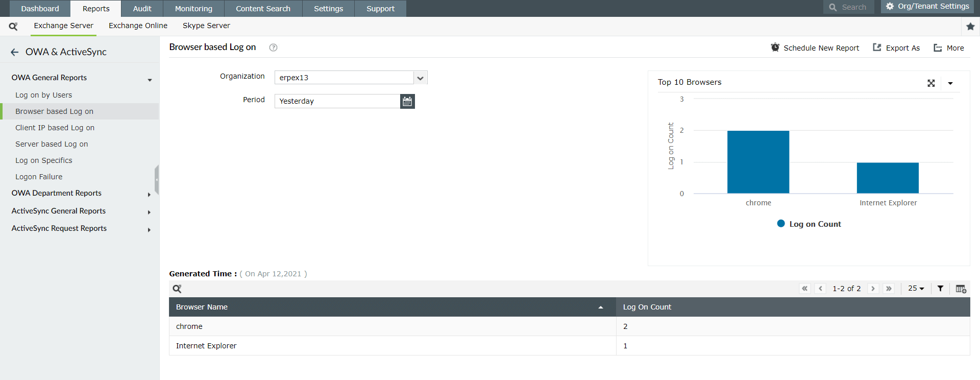Viewport: 980px width, 380px height.
Task: Change the rows per page dropdown showing 25
Action: 916,289
